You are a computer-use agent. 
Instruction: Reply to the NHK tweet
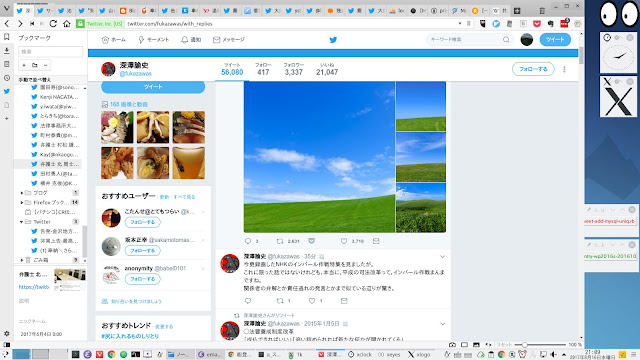coord(248,301)
